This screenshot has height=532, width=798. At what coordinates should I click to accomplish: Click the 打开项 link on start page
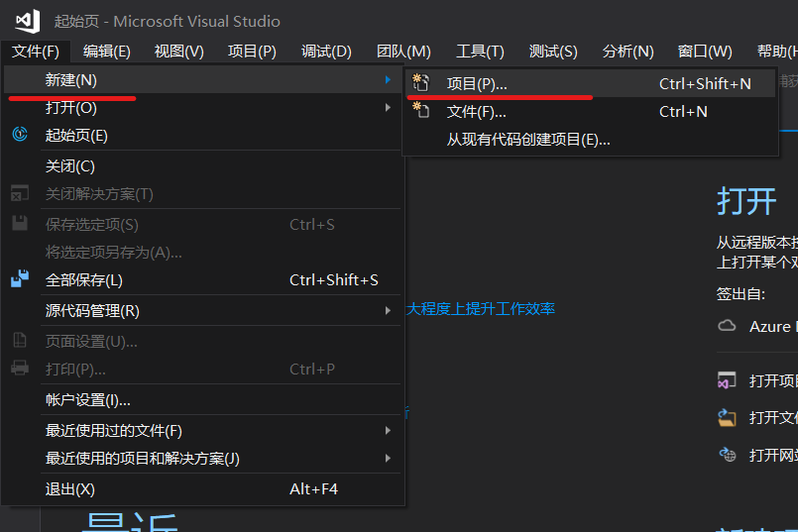(773, 380)
